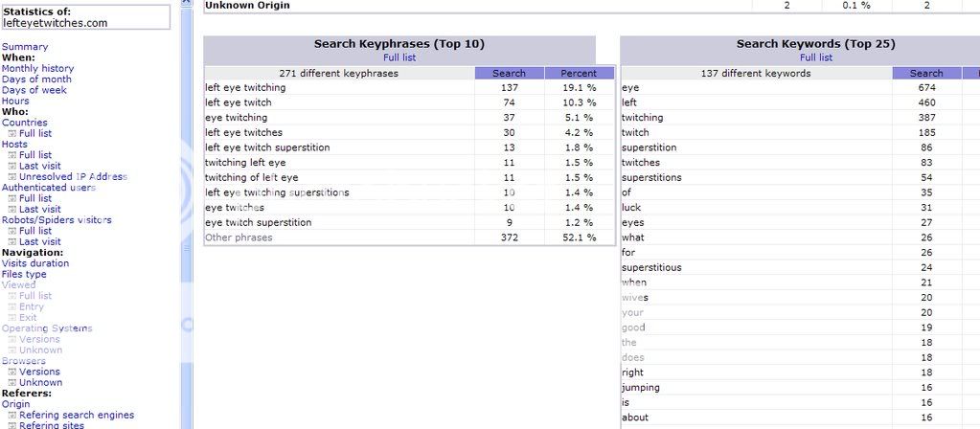This screenshot has width=980, height=429.
Task: Open Last visit under Authenticated users
Action: pos(39,210)
